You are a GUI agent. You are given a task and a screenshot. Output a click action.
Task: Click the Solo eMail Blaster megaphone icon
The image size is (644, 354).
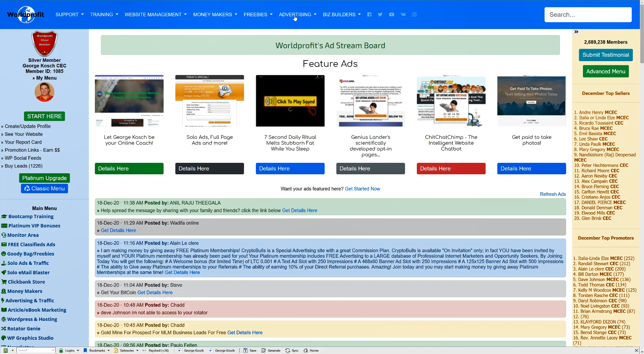(x=4, y=273)
